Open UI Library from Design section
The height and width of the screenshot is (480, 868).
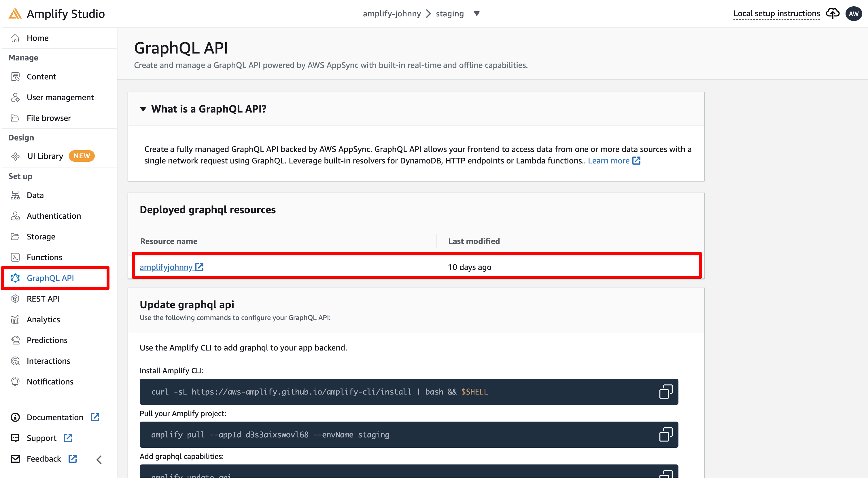click(x=45, y=156)
